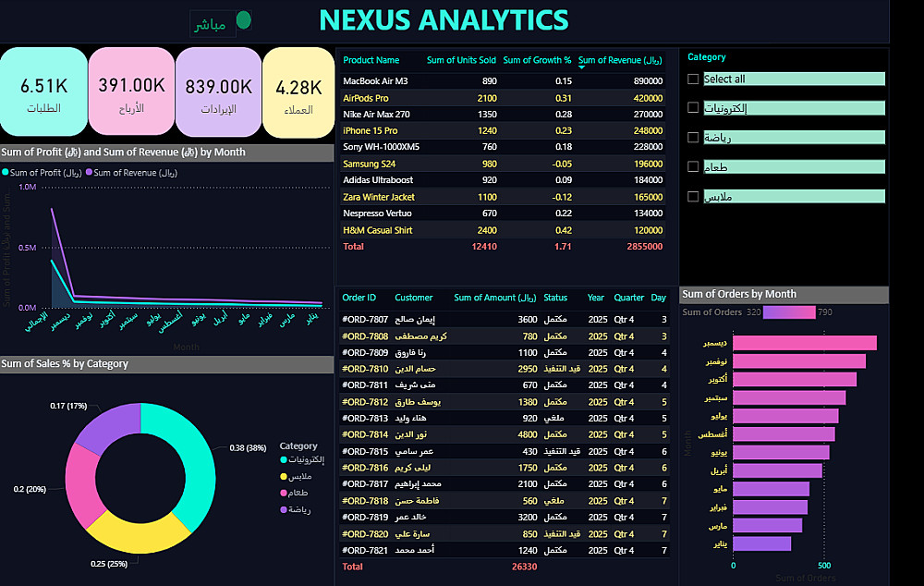Select the iPhone 15 Pro row
The width and height of the screenshot is (924, 586).
[503, 131]
